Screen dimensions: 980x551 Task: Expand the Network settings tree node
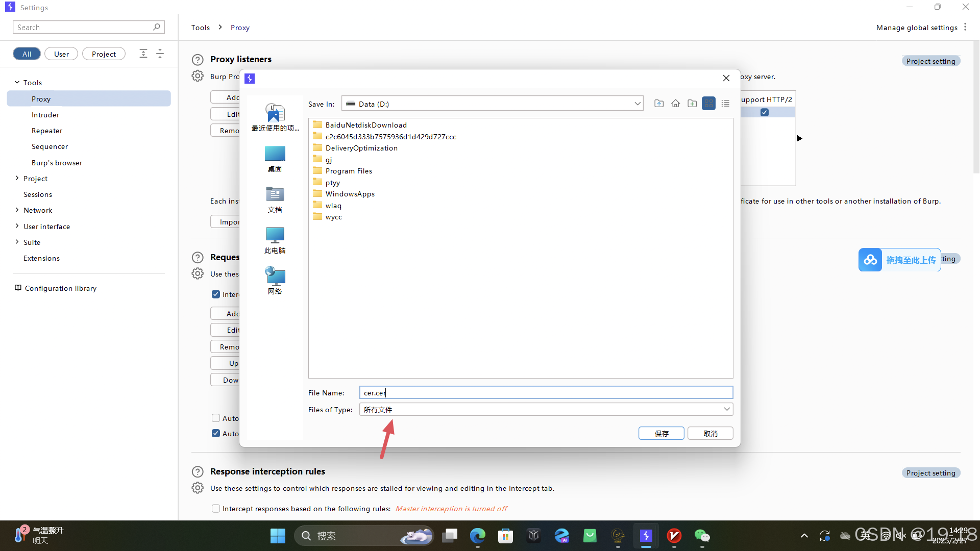17,210
